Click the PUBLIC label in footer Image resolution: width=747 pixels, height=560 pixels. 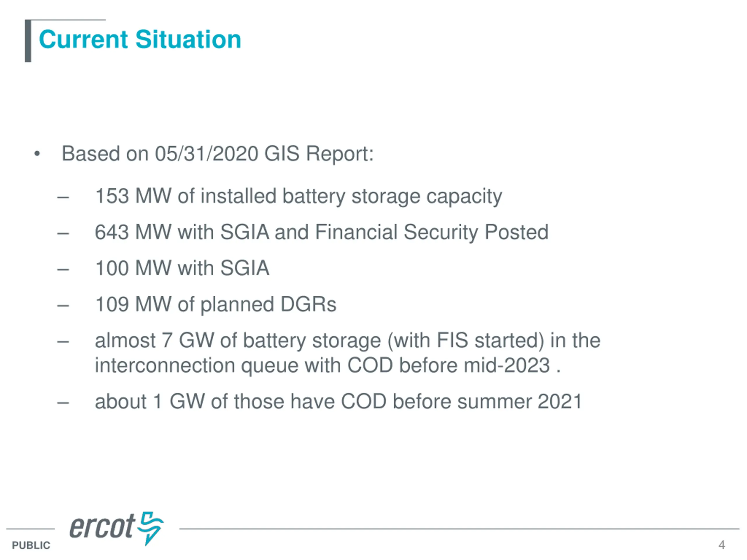[x=31, y=545]
